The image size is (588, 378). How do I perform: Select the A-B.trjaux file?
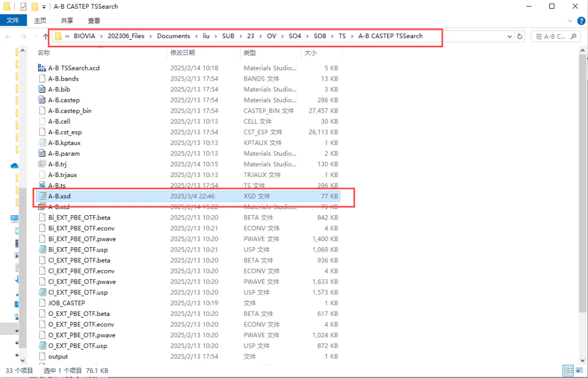[x=63, y=175]
